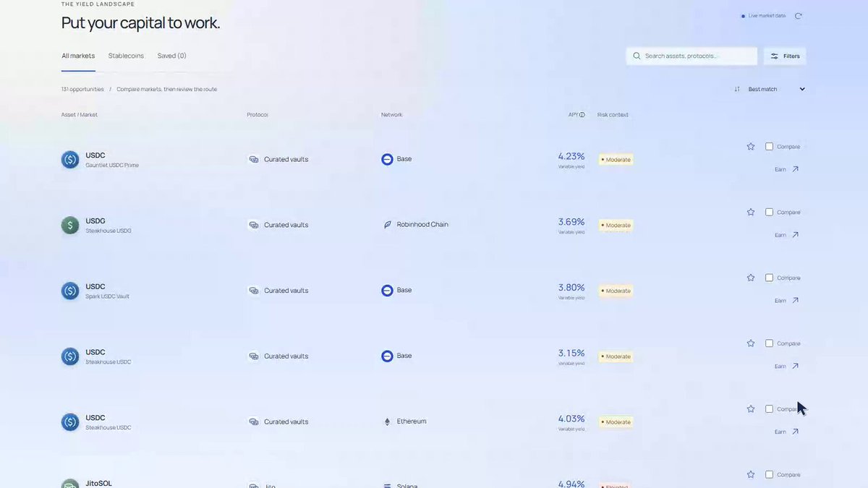This screenshot has width=868, height=488.
Task: Click the 4.23% APY value
Action: (x=571, y=156)
